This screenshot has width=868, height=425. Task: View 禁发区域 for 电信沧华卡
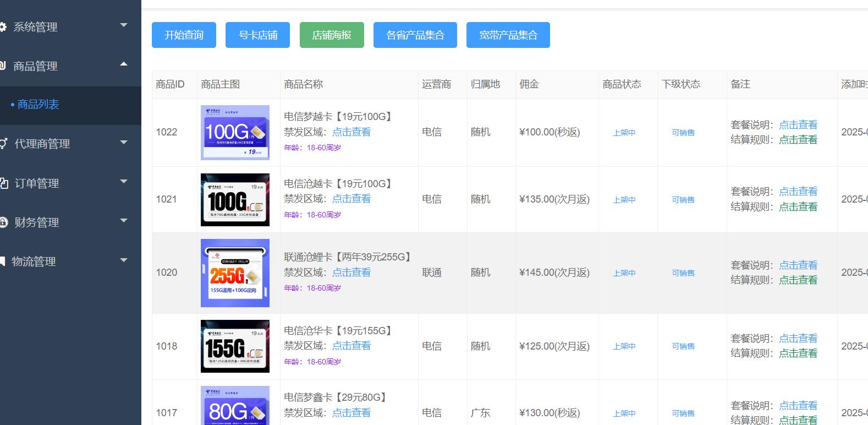(x=351, y=346)
